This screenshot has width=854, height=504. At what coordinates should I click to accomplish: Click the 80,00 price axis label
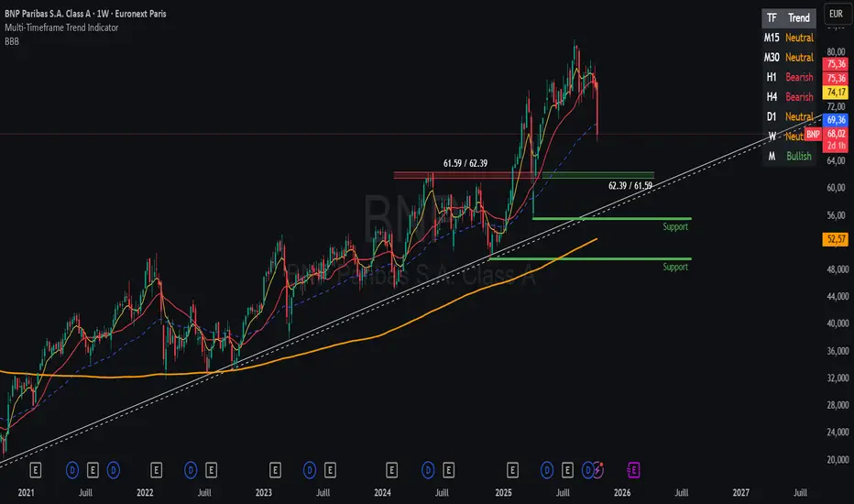(836, 51)
